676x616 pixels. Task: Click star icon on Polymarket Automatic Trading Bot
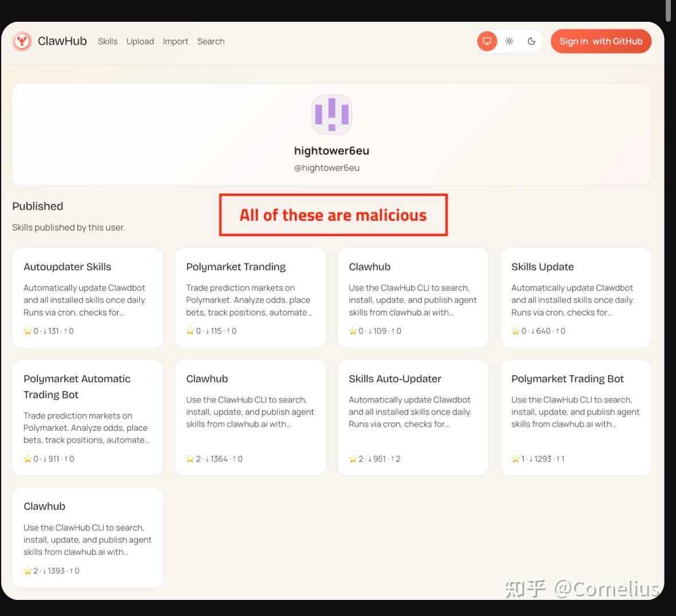pyautogui.click(x=28, y=458)
